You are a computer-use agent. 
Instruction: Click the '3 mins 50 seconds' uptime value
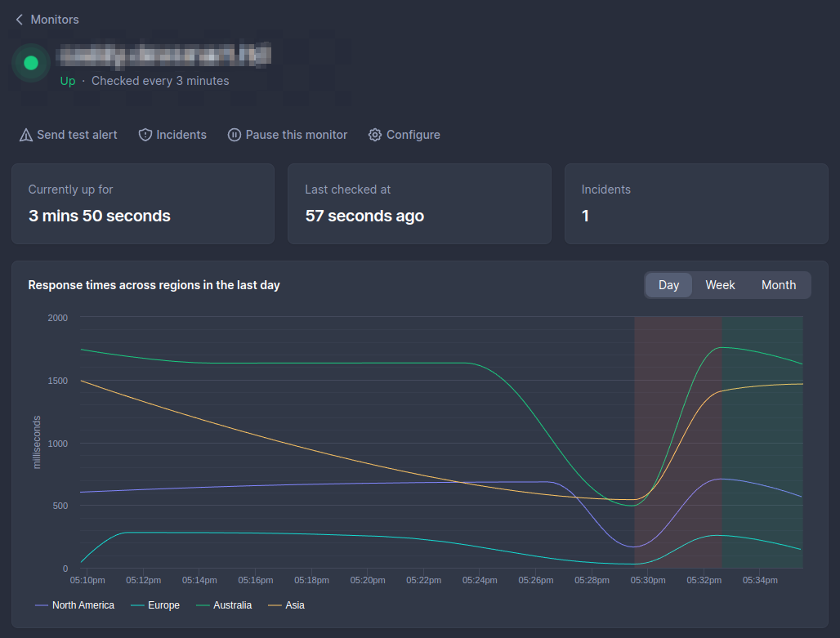pos(100,216)
